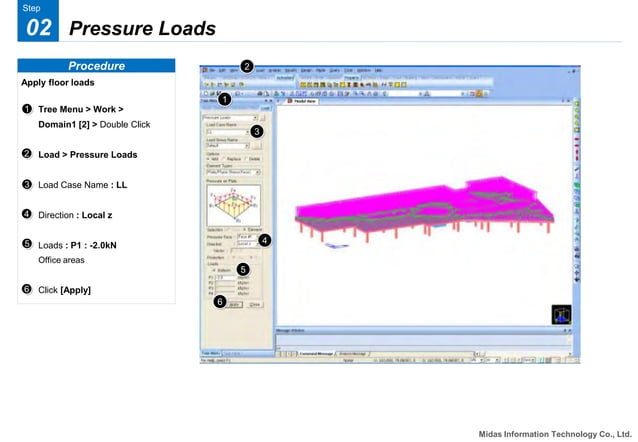The image size is (638, 442).
Task: Click the pin icon on Tree Menu header
Action: [266, 101]
